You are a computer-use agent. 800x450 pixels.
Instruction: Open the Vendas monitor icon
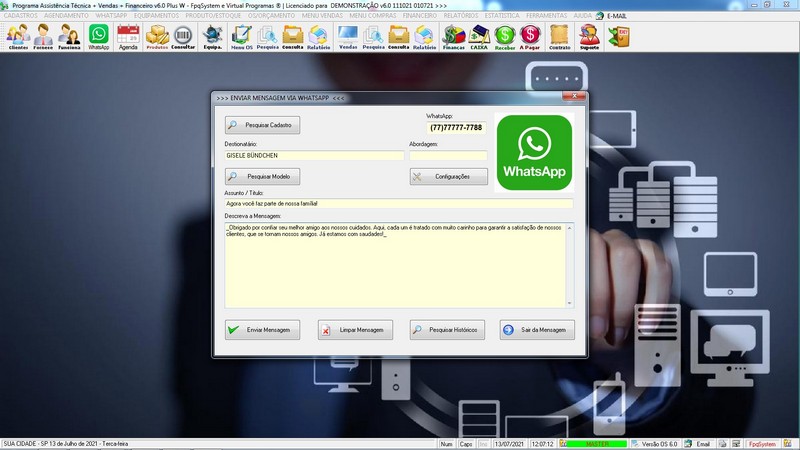pyautogui.click(x=348, y=37)
